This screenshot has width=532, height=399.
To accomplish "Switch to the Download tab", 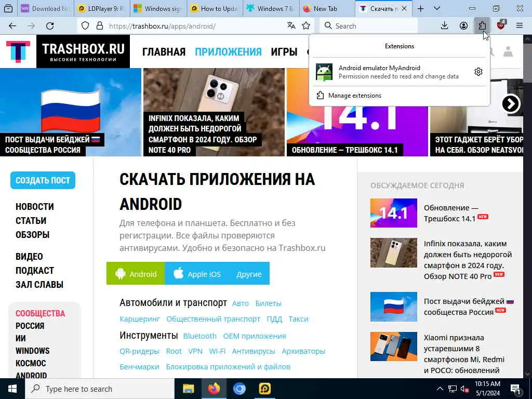I will tap(46, 8).
